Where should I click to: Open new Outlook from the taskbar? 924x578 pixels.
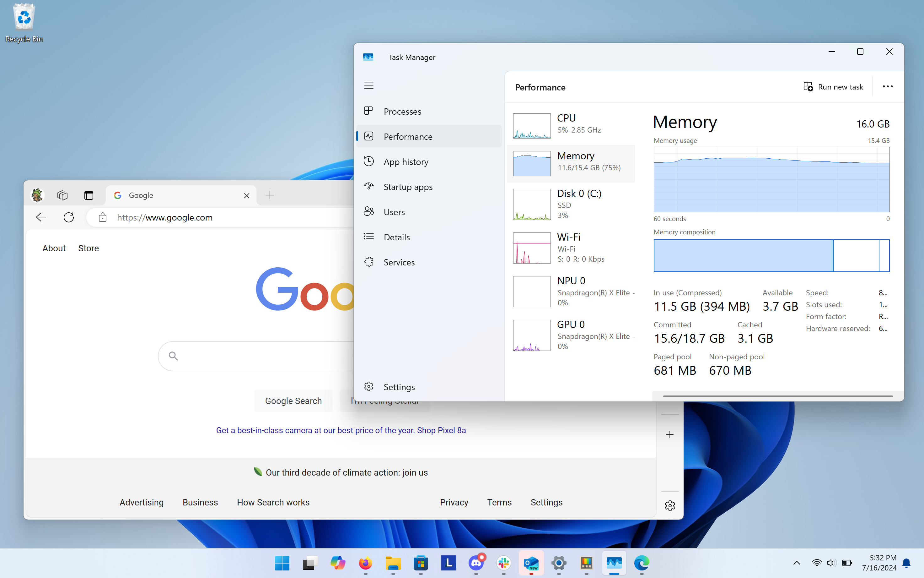pyautogui.click(x=531, y=563)
